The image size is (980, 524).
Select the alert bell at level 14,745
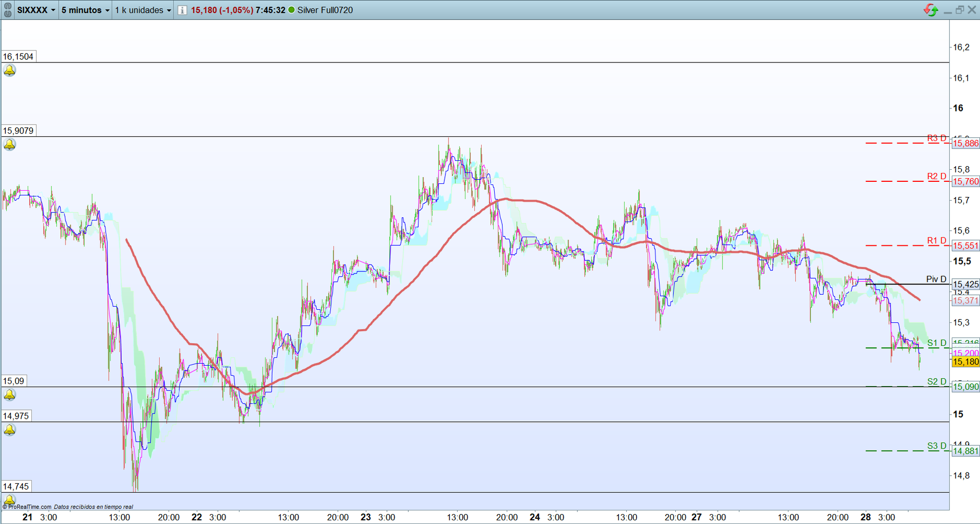tap(9, 499)
